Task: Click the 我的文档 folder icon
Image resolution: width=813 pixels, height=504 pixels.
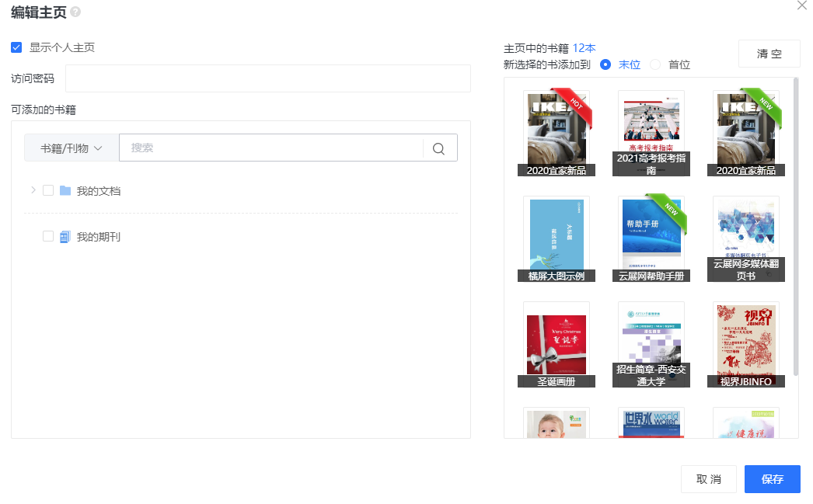Action: (x=65, y=190)
